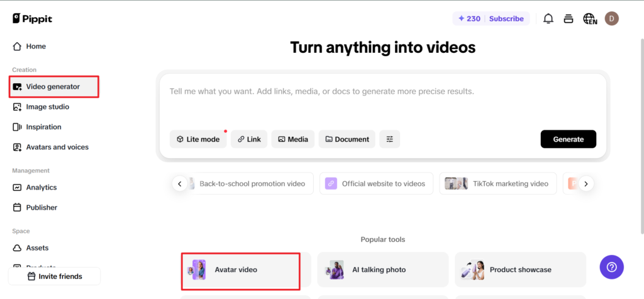This screenshot has height=299, width=644.
Task: Show previous suggestion chips with left arrow
Action: [180, 183]
